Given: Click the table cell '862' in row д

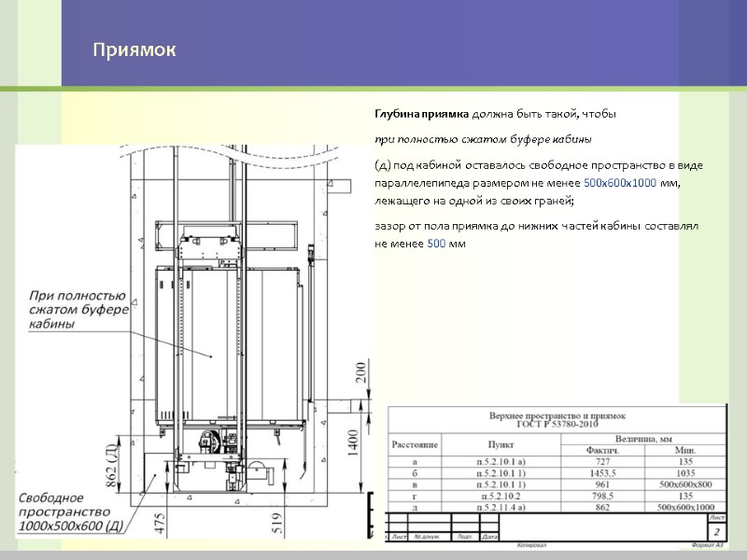Looking at the screenshot, I should [602, 507].
